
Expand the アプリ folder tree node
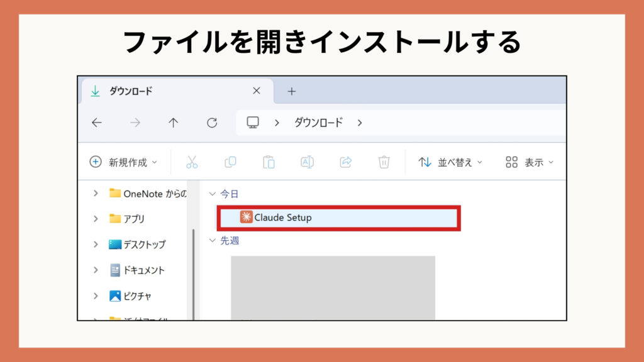coord(96,219)
